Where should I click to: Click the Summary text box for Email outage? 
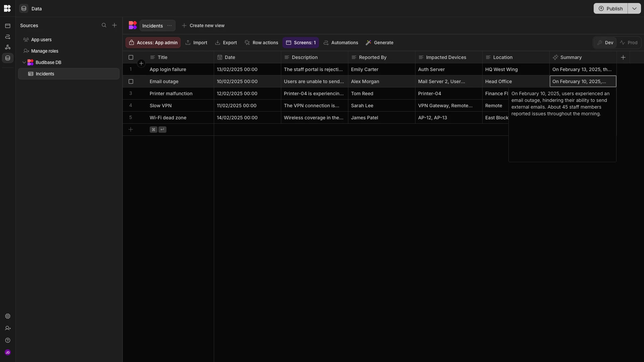point(562,125)
